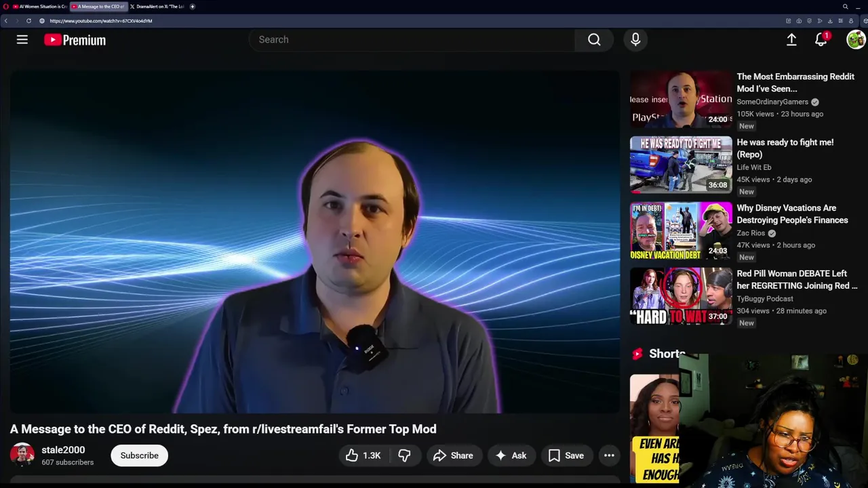Click thumbnail with 37:00 duration
The image size is (868, 488).
point(681,297)
